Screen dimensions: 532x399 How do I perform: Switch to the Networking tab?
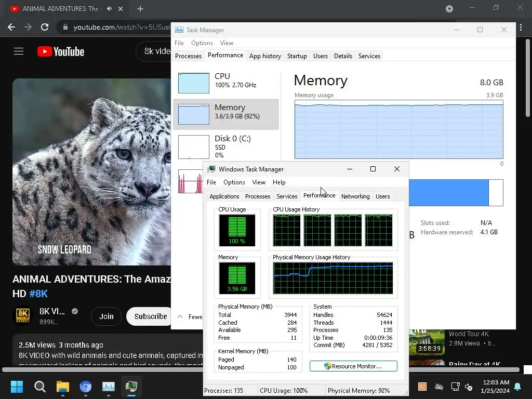click(355, 196)
